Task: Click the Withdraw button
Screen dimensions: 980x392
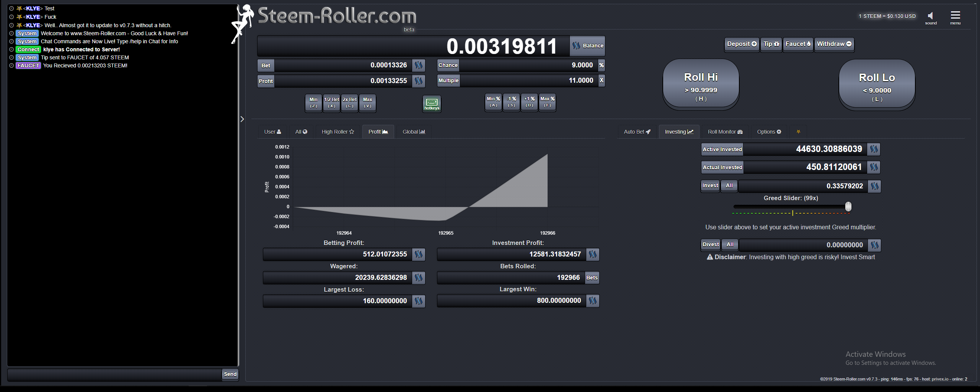Action: (x=834, y=44)
